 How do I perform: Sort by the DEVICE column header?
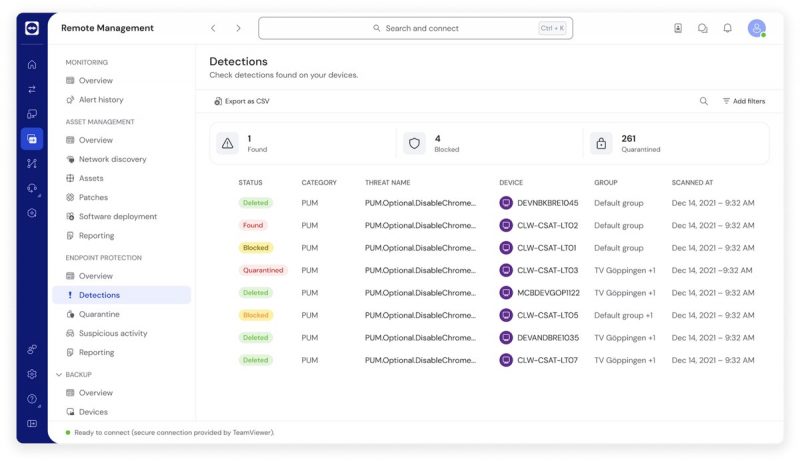point(511,182)
